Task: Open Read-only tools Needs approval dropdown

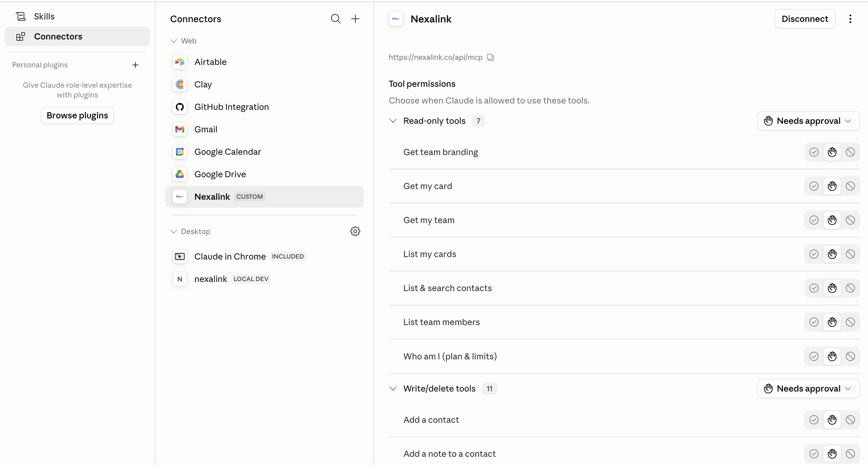Action: [808, 121]
